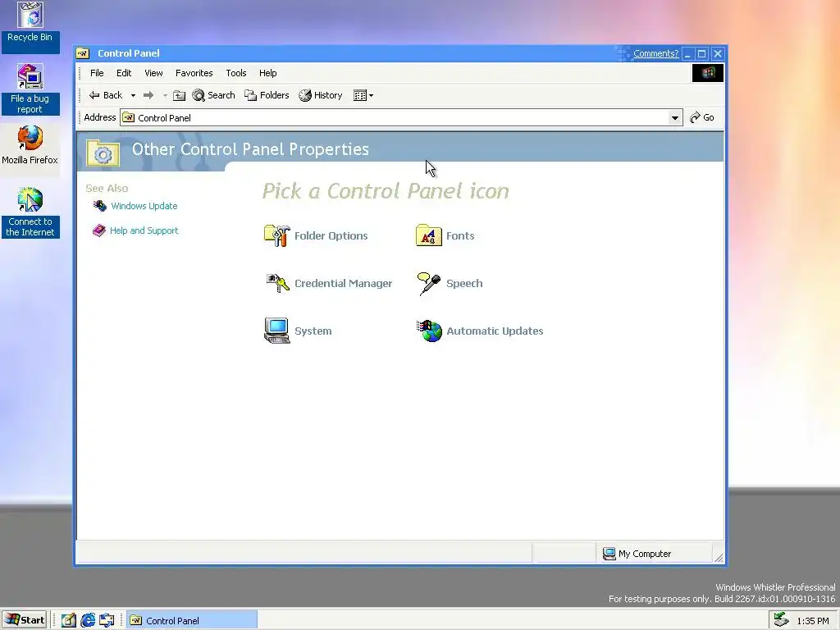Open the Tools menu
Screen dimensions: 840x630
point(235,73)
